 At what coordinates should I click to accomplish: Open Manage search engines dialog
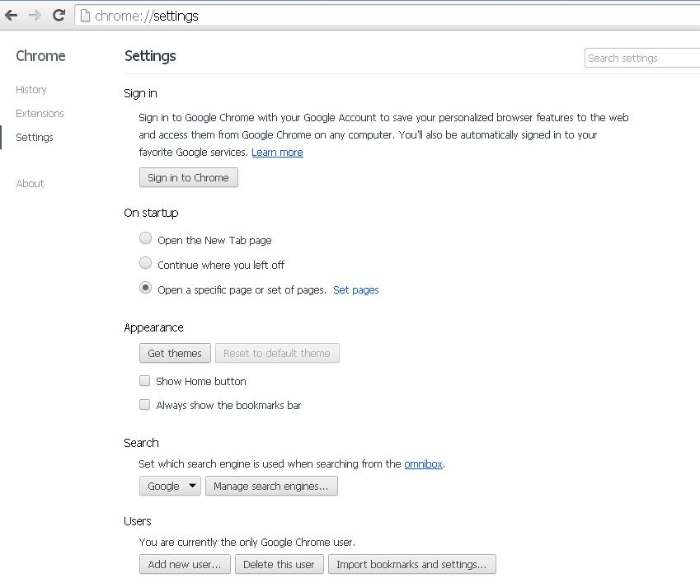tap(271, 486)
